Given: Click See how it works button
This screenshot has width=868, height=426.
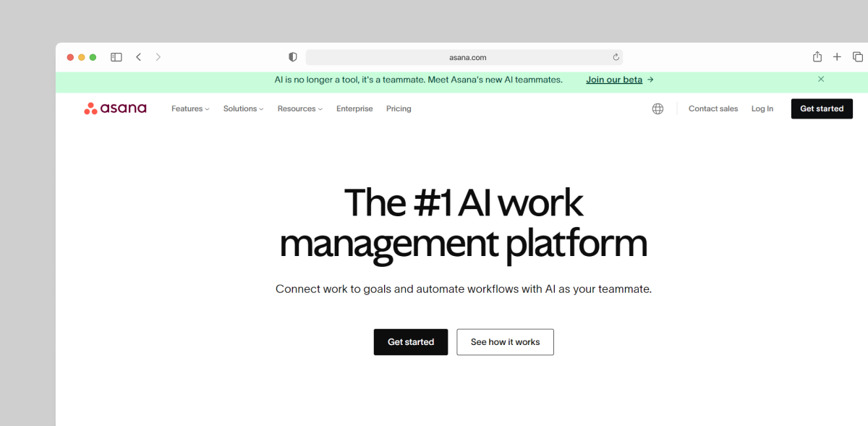Looking at the screenshot, I should [505, 342].
